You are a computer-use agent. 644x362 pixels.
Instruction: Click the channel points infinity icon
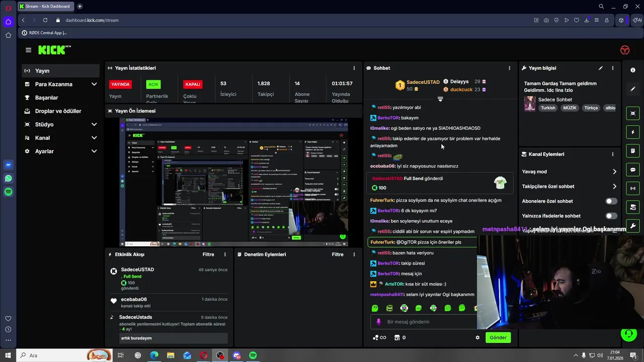tap(379, 337)
